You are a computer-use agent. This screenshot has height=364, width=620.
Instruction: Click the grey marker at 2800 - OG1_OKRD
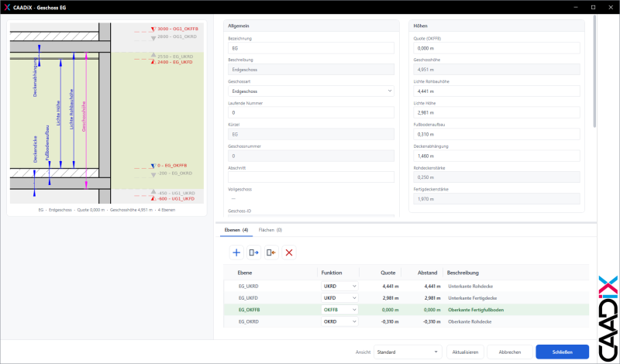click(x=153, y=39)
